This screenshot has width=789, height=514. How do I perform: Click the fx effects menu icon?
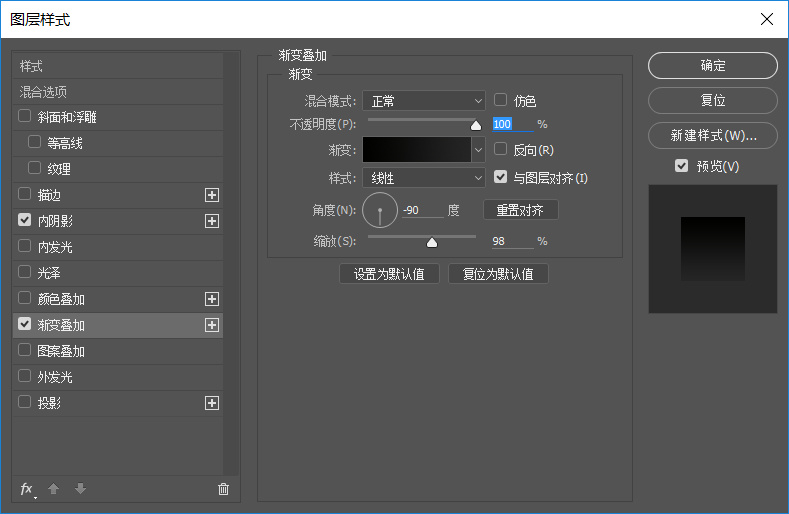27,489
